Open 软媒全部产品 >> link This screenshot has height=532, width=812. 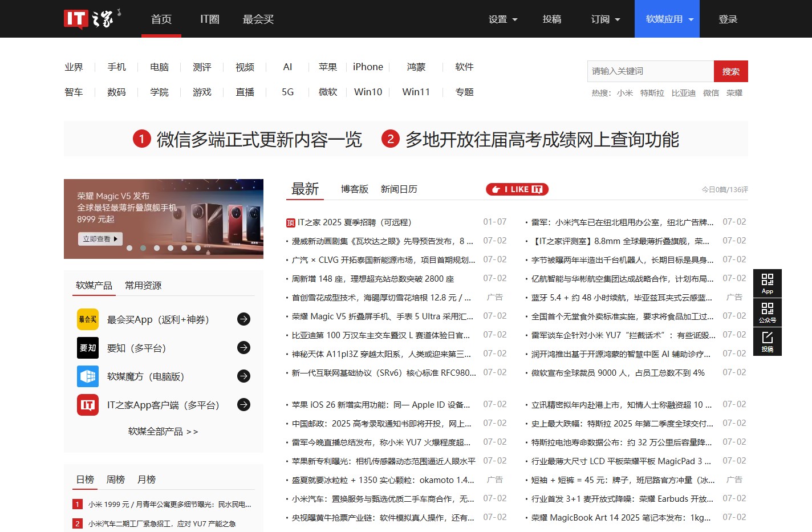[x=163, y=432]
